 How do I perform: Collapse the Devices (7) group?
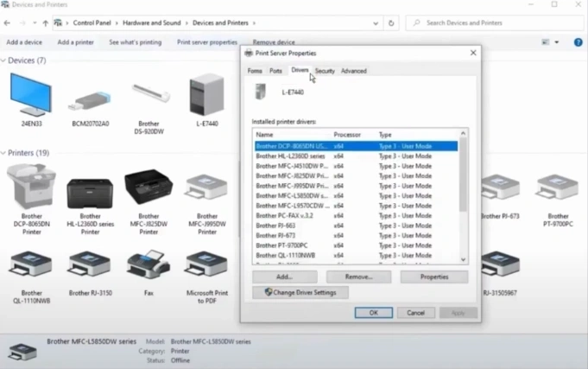(x=3, y=60)
